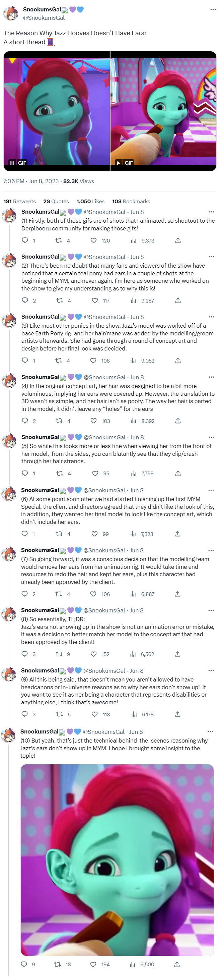Image resolution: width=221 pixels, height=980 pixels.
Task: Play the right GIF
Action: click(x=119, y=163)
